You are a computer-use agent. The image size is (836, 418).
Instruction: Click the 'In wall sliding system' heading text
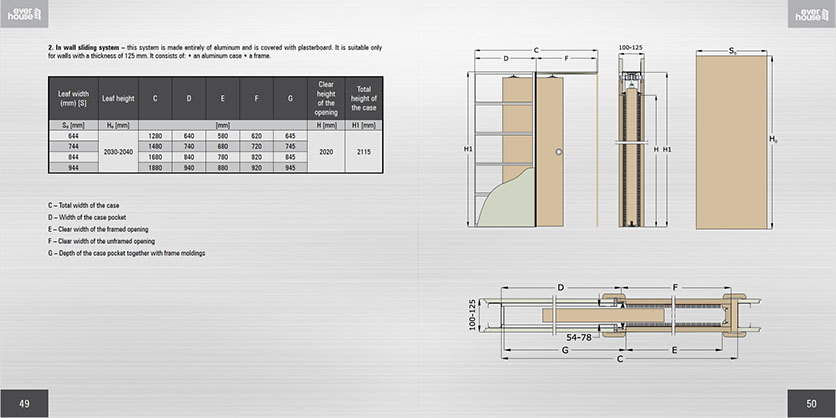point(89,47)
